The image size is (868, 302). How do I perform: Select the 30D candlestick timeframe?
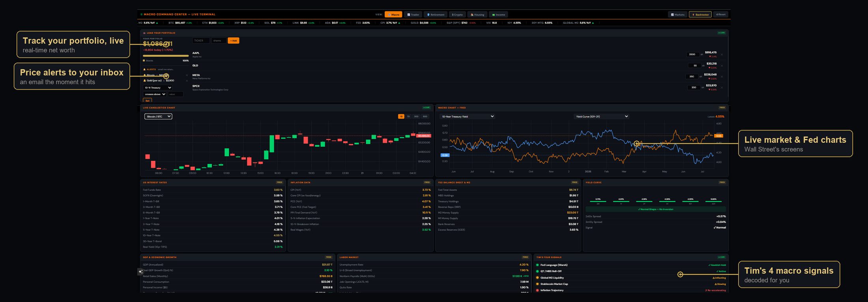pos(416,116)
